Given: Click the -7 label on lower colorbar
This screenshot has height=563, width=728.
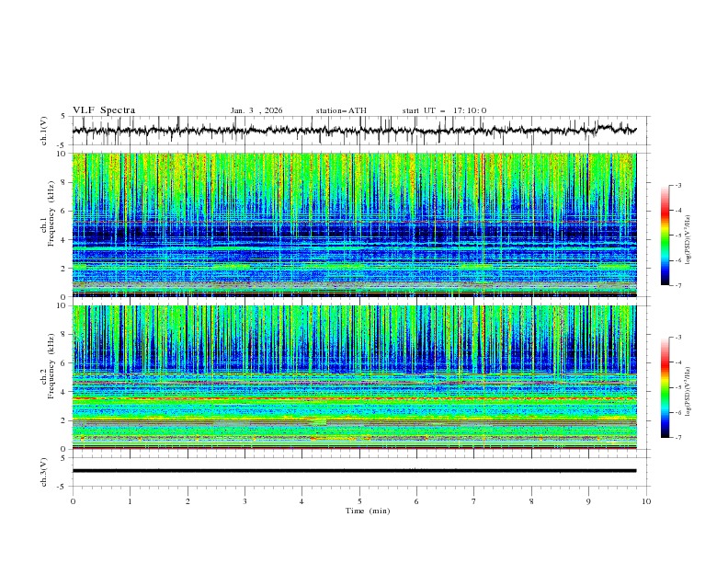Looking at the screenshot, I should click(677, 438).
